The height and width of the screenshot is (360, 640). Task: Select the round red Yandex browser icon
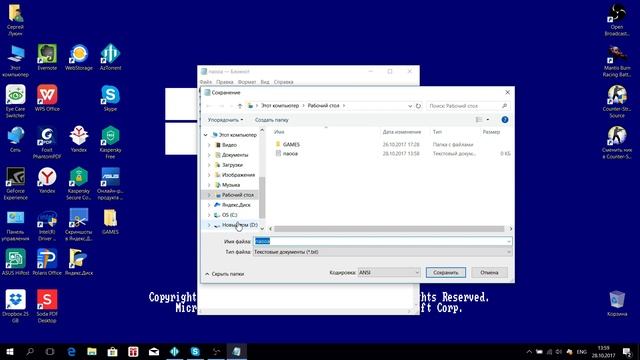point(47,180)
